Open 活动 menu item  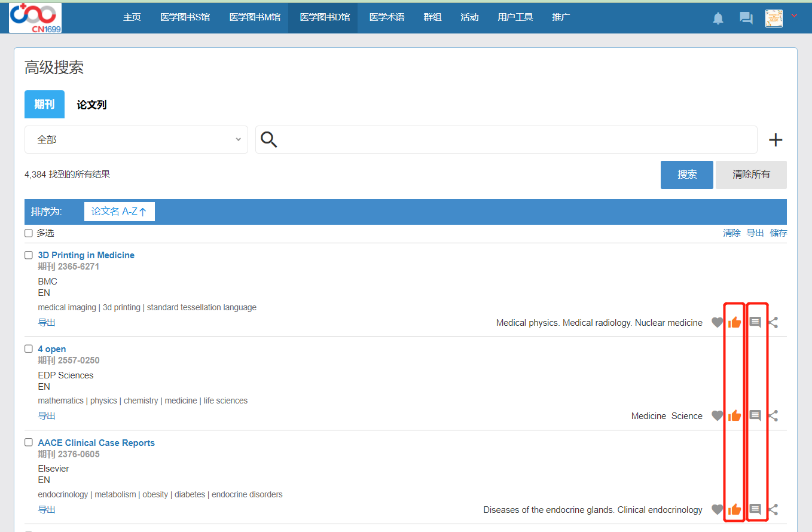469,17
